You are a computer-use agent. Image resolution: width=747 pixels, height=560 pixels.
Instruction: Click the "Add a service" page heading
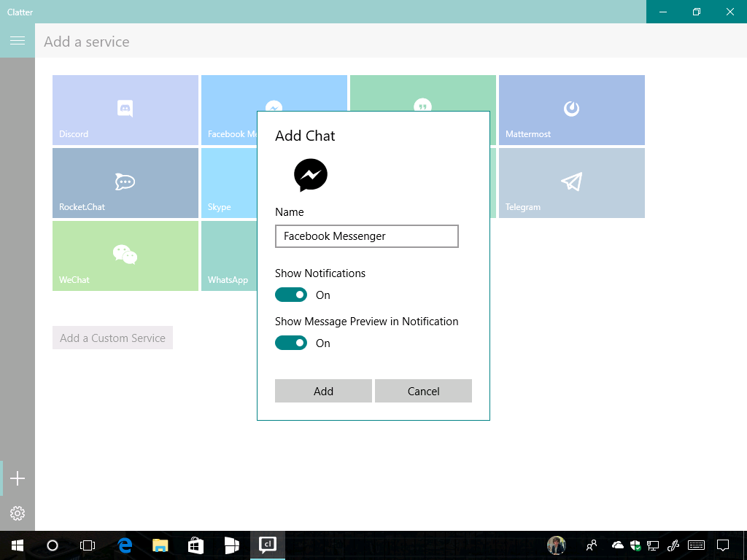[87, 42]
